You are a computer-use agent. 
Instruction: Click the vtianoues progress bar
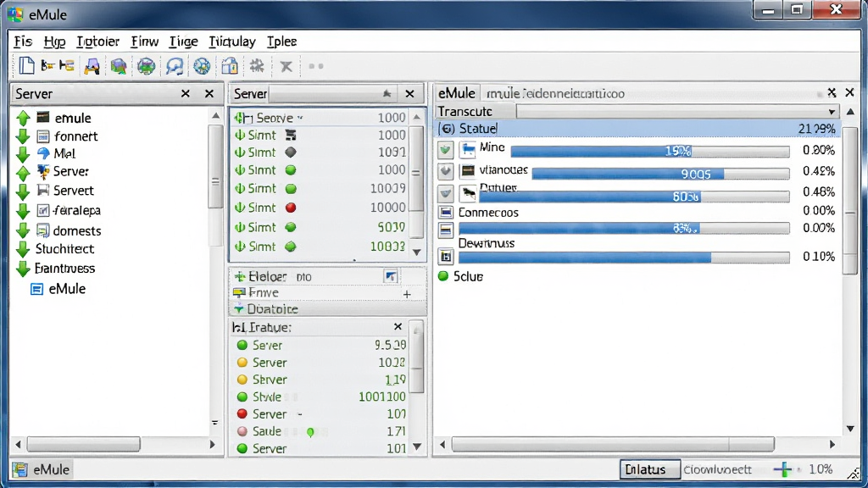(x=660, y=174)
